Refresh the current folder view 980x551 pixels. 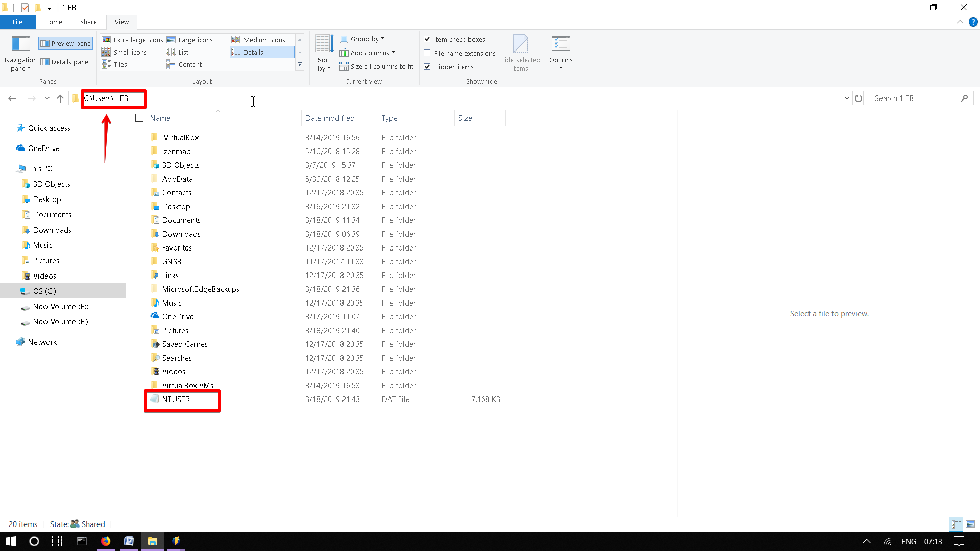click(x=859, y=98)
